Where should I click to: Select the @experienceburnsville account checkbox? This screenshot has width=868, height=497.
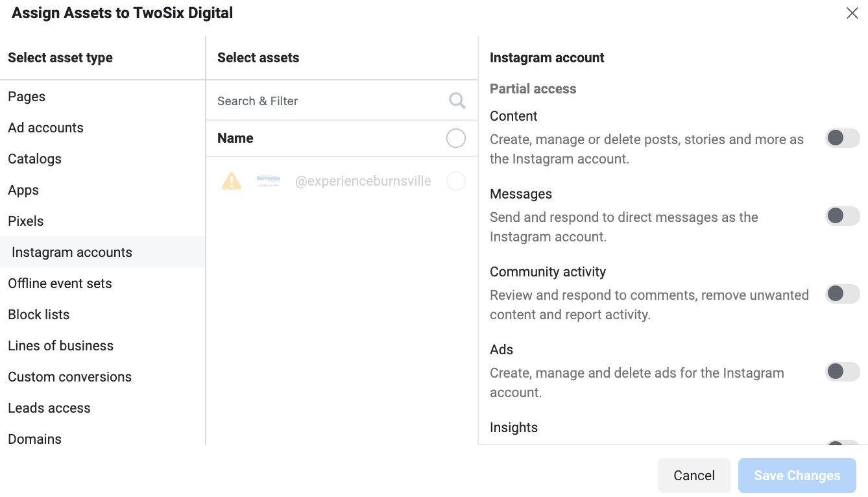coord(456,181)
